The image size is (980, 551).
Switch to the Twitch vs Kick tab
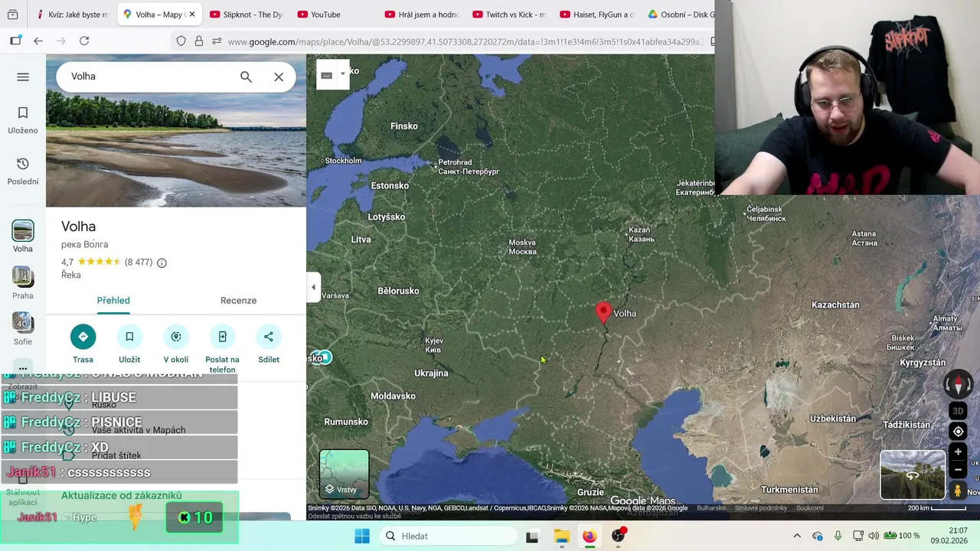(509, 15)
